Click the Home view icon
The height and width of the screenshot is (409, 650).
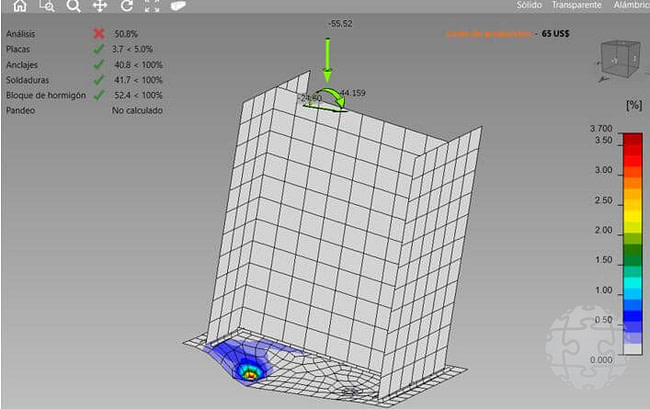coord(20,6)
